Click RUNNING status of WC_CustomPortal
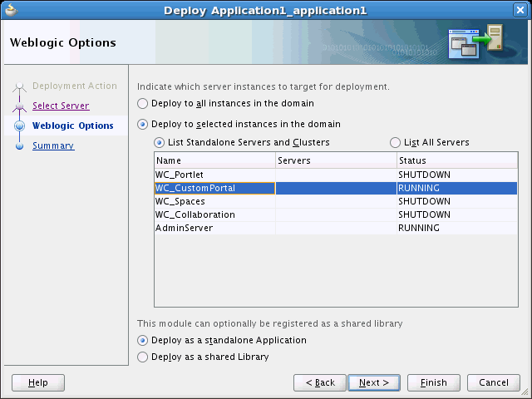The width and height of the screenshot is (532, 399). click(x=419, y=188)
